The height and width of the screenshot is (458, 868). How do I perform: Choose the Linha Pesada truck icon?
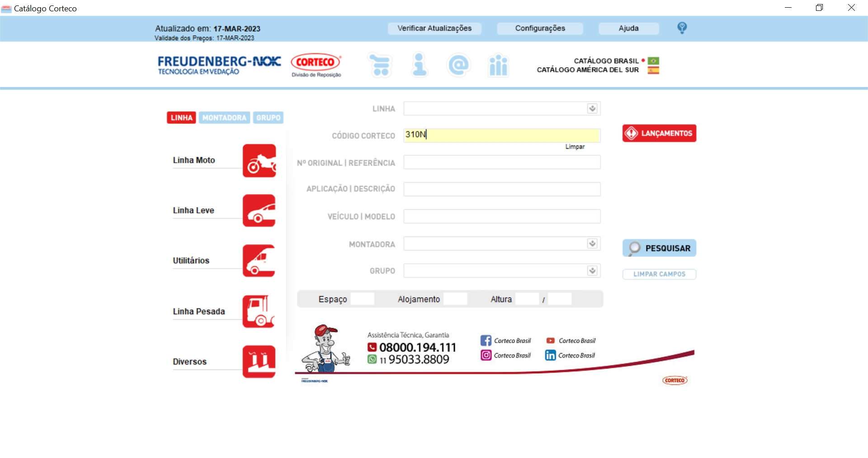click(259, 312)
